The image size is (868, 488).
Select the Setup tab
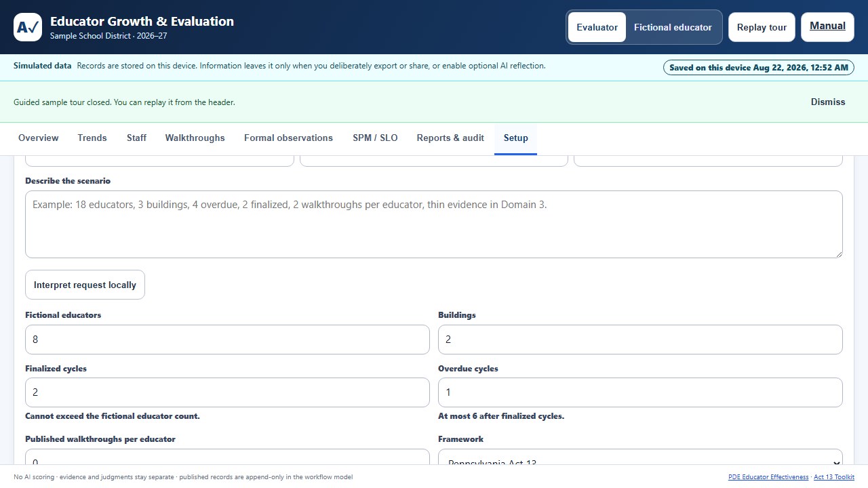pos(515,138)
